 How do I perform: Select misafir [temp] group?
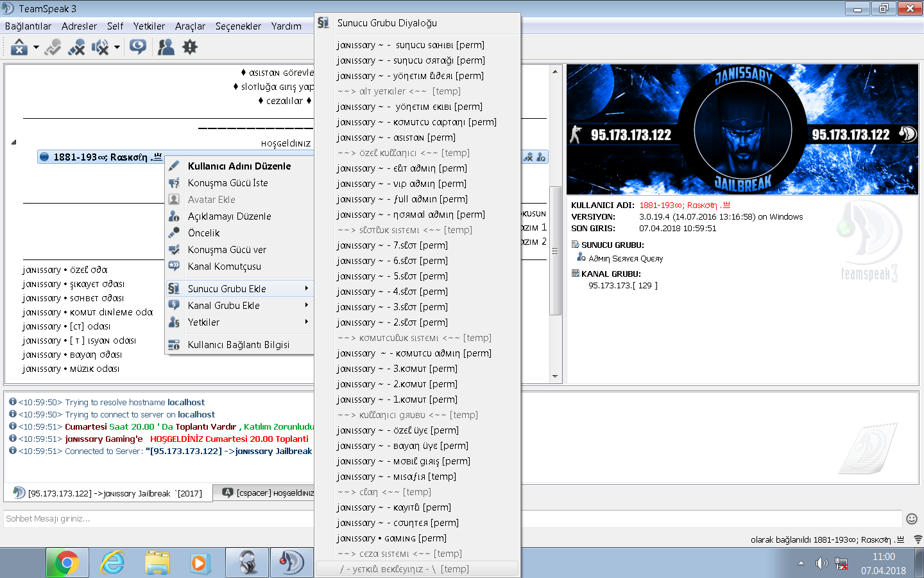click(x=417, y=477)
